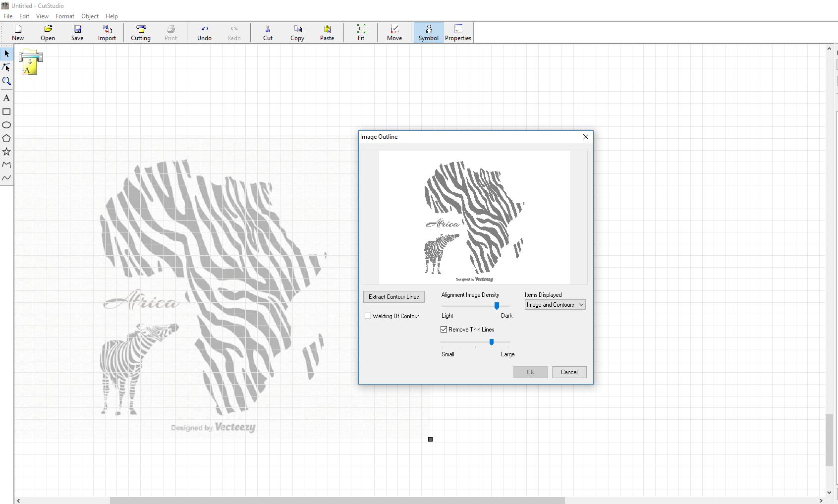
Task: Cancel the Image Outline dialog
Action: (569, 372)
